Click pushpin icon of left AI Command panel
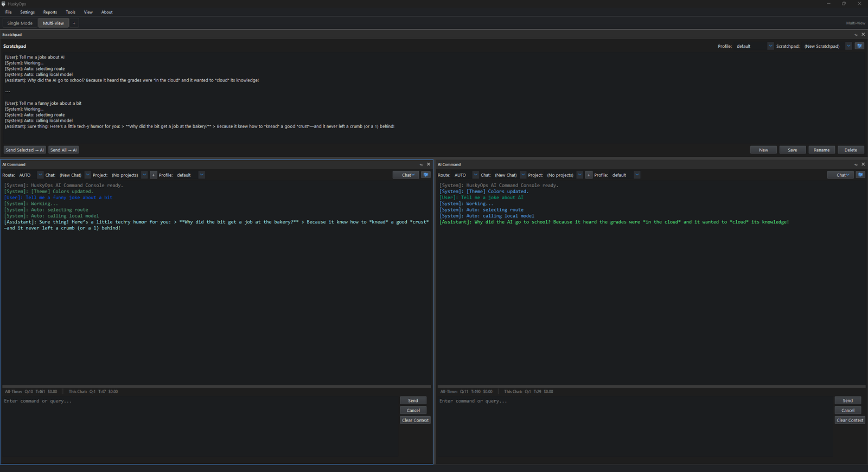 (x=422, y=164)
